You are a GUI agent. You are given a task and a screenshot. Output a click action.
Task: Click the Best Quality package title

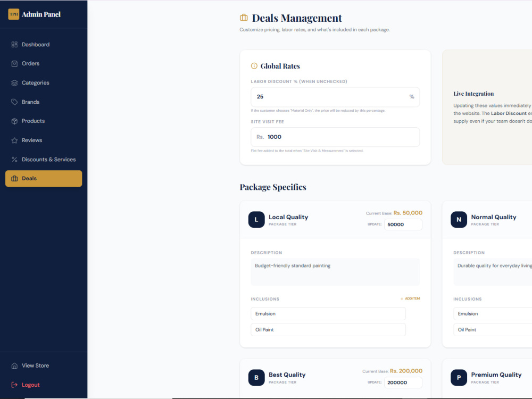click(287, 375)
